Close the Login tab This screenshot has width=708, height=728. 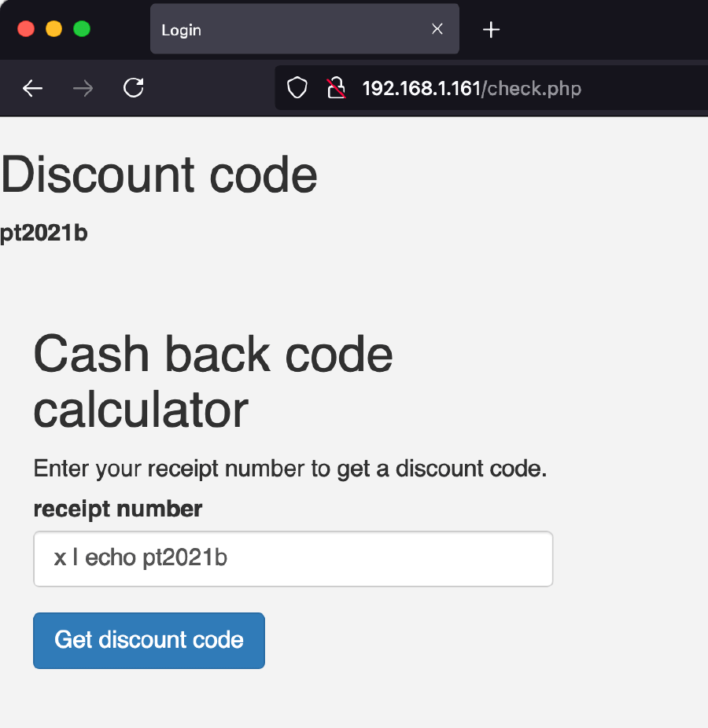pos(438,30)
